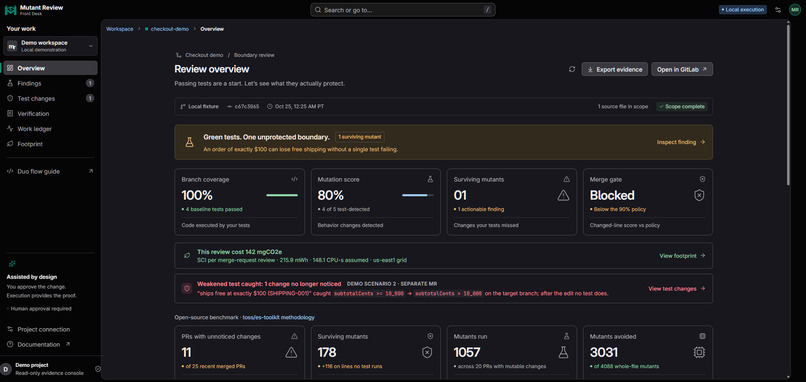The height and width of the screenshot is (382, 806).
Task: Click the Open in GitLab button
Action: point(682,69)
